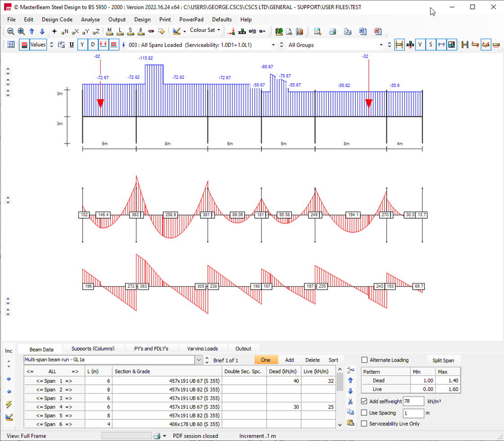Select the L toolbar icon
Image resolution: width=504 pixels, height=441 pixels.
click(120, 31)
